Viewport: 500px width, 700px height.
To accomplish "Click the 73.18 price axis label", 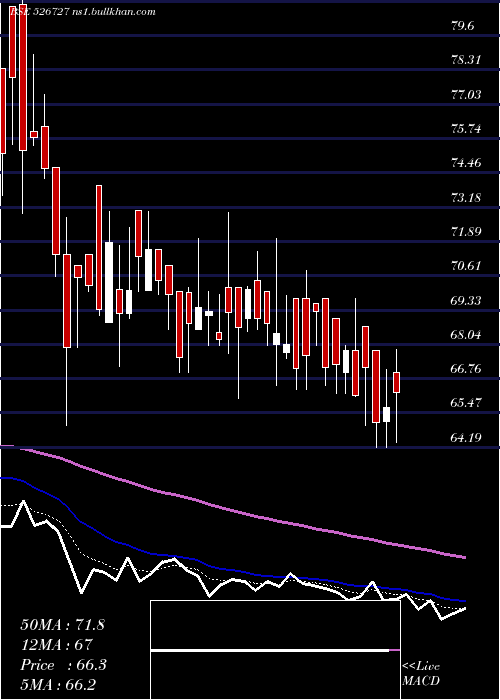I will click(466, 197).
